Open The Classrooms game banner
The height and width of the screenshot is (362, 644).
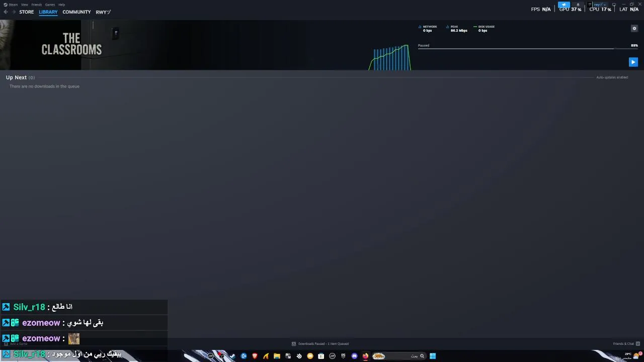[71, 44]
